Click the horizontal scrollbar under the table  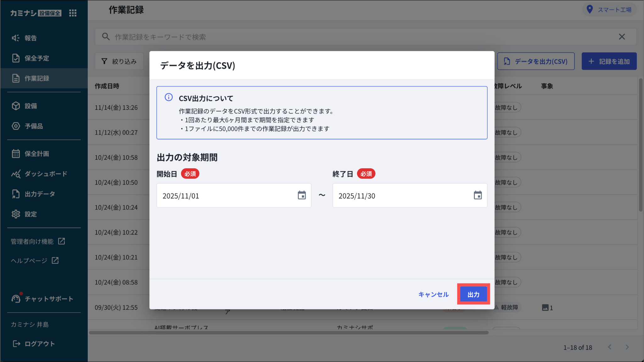(289, 332)
